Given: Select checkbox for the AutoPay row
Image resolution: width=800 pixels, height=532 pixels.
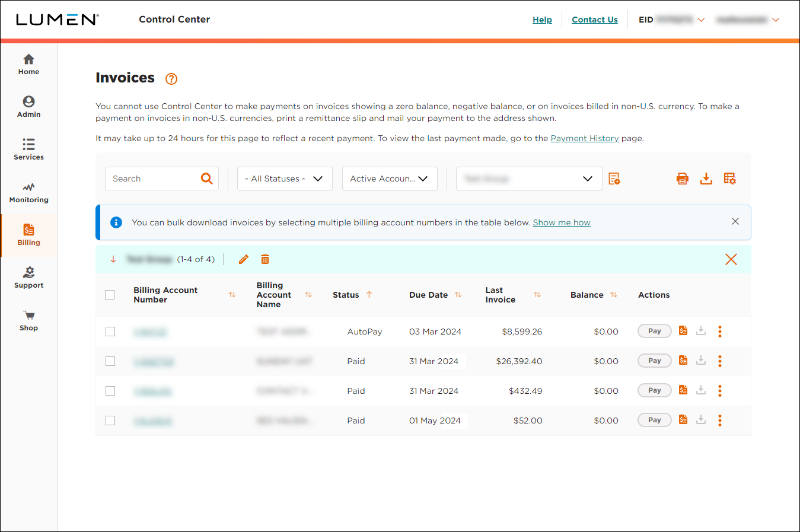Looking at the screenshot, I should (110, 332).
